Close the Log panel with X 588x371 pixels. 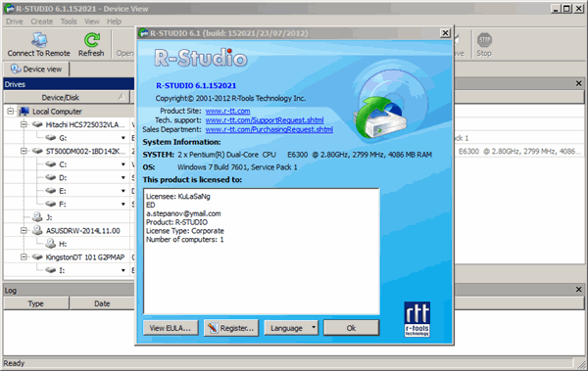578,290
